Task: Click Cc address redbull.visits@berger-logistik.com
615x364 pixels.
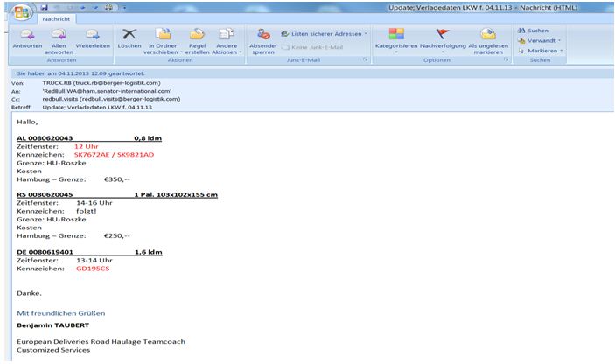Action: pos(111,99)
